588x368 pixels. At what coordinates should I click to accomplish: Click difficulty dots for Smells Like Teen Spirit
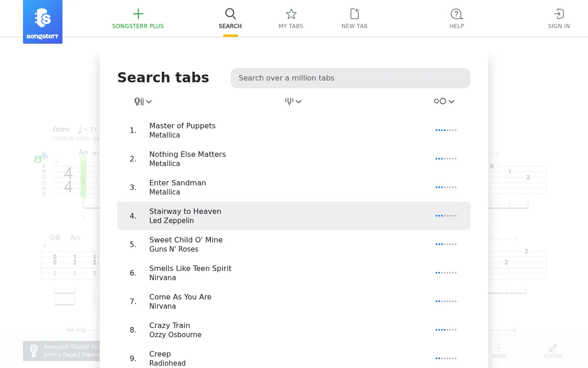(446, 273)
